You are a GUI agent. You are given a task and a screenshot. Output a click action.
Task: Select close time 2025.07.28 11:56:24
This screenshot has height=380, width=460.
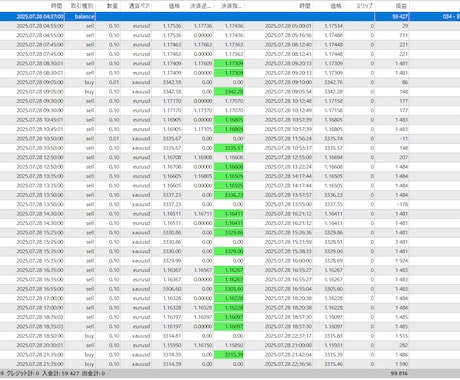[x=288, y=138]
